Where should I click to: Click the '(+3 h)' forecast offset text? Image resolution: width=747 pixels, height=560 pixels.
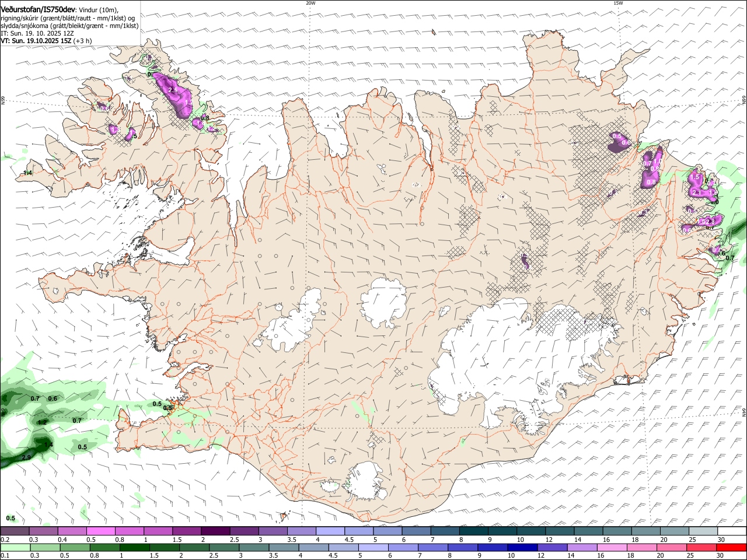[x=83, y=41]
